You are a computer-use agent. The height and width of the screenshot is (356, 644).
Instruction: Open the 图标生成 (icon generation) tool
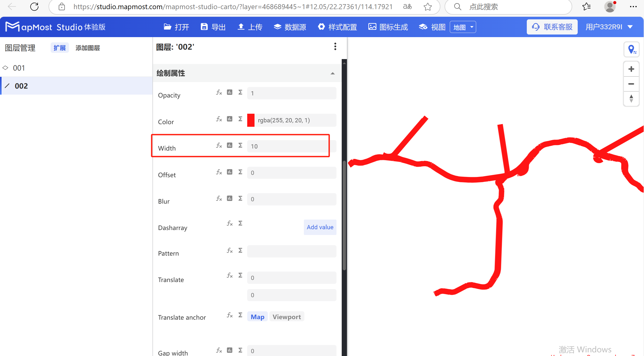click(x=388, y=27)
